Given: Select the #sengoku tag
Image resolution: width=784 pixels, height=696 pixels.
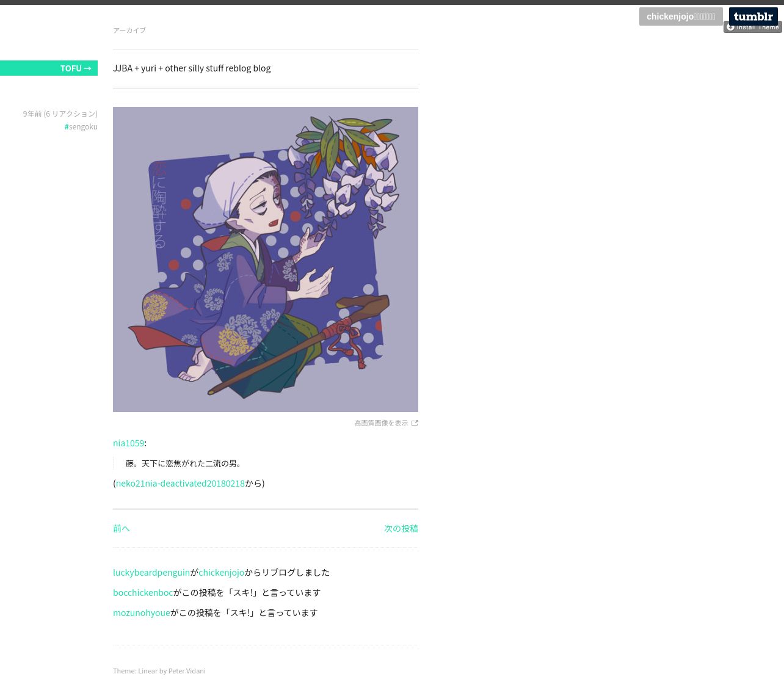Looking at the screenshot, I should click(x=81, y=126).
